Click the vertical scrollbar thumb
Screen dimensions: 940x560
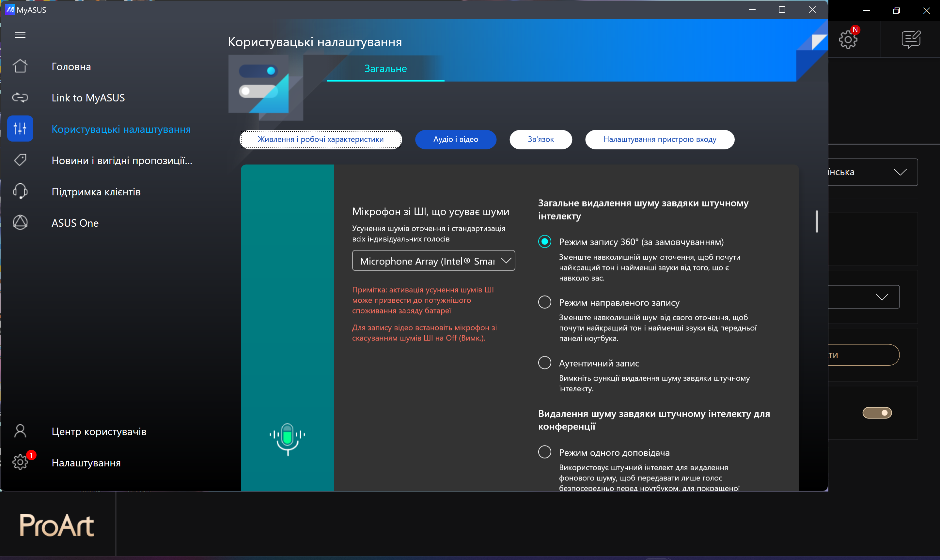coord(817,221)
